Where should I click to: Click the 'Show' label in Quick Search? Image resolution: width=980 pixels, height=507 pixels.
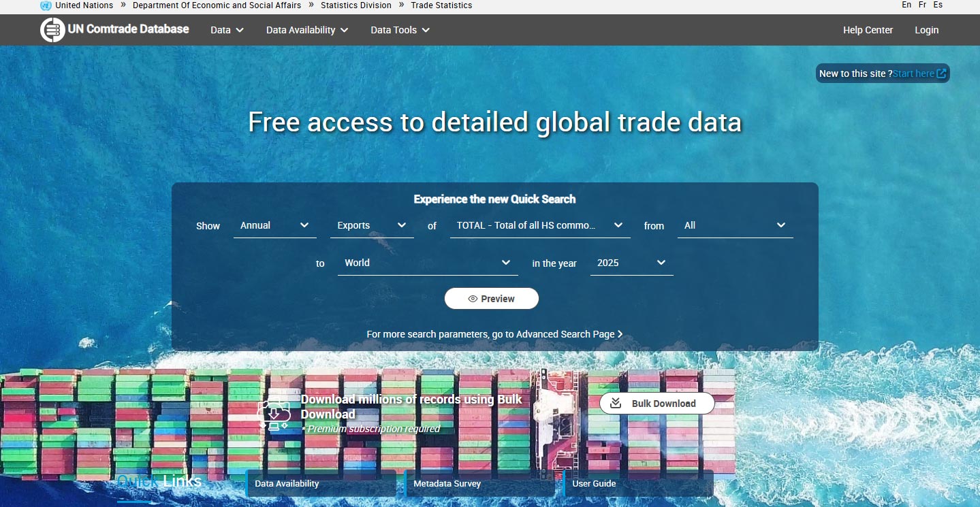coord(208,226)
